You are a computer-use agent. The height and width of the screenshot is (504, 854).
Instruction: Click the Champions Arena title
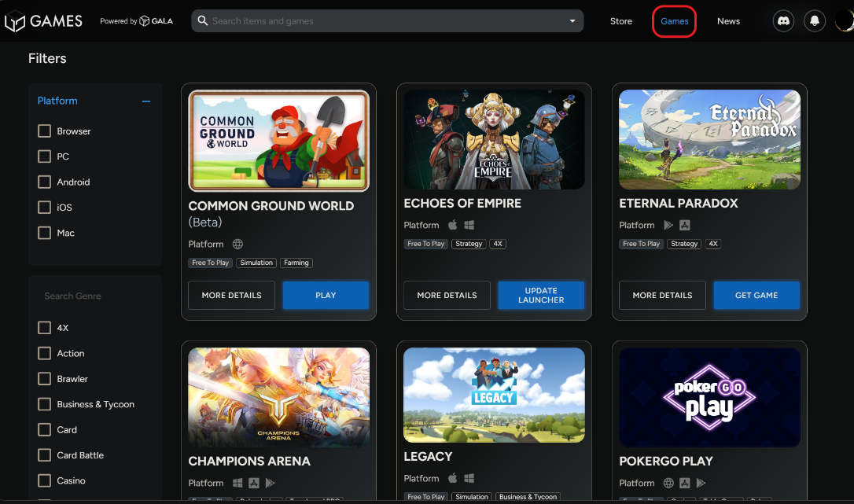coord(249,461)
